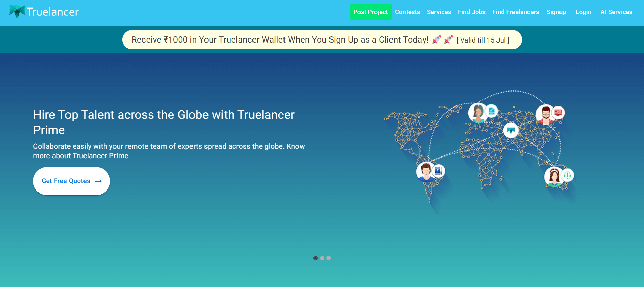Open Find Freelancers page
644x297 pixels.
[x=516, y=12]
